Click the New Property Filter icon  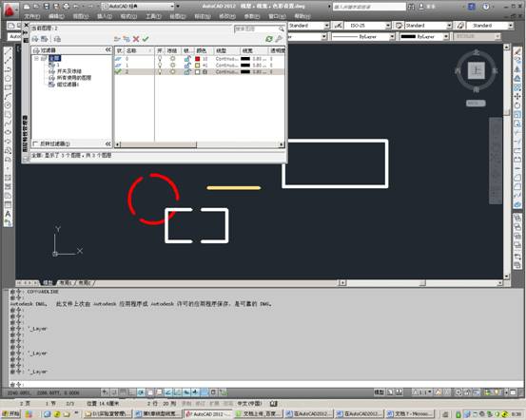click(35, 39)
